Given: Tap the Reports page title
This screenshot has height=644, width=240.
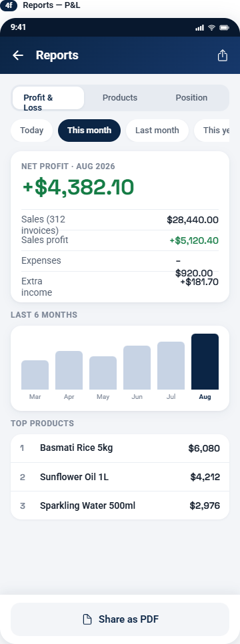Looking at the screenshot, I should tap(57, 55).
